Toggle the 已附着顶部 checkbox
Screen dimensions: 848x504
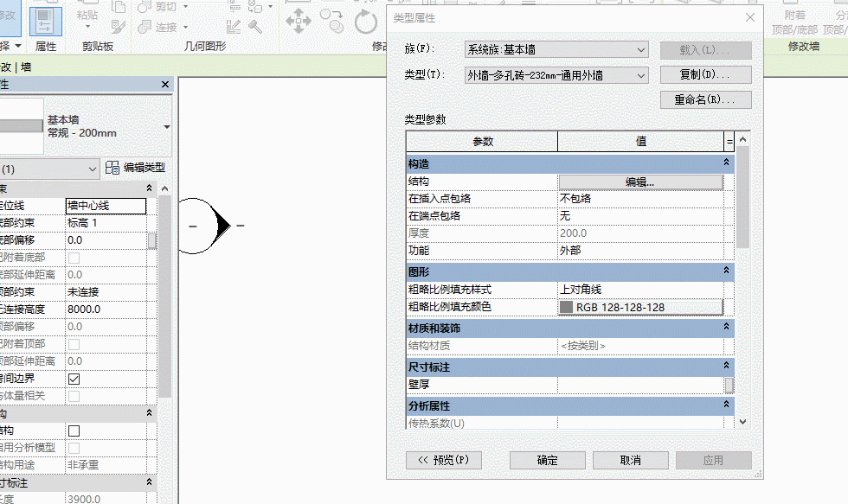tap(74, 345)
